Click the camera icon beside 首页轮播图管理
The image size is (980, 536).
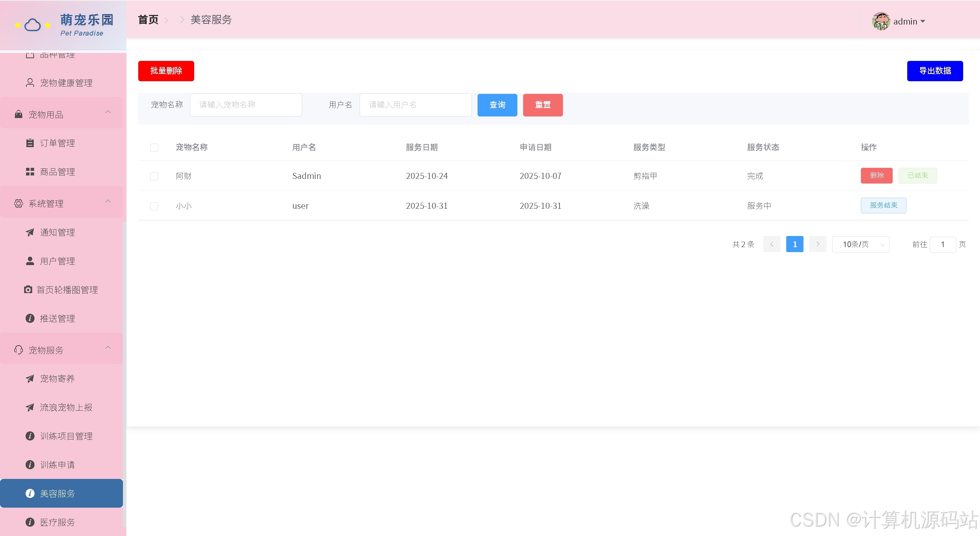(28, 290)
